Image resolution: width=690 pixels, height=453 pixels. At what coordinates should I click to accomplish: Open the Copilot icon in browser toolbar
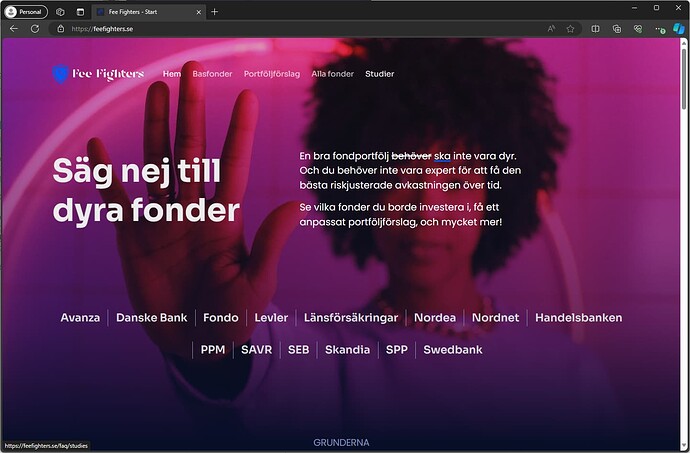click(x=679, y=29)
